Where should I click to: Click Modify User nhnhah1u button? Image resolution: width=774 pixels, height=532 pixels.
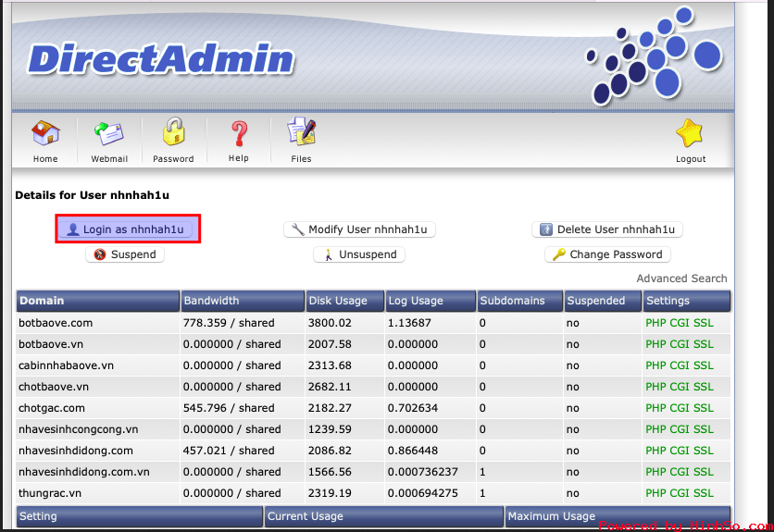coord(359,229)
